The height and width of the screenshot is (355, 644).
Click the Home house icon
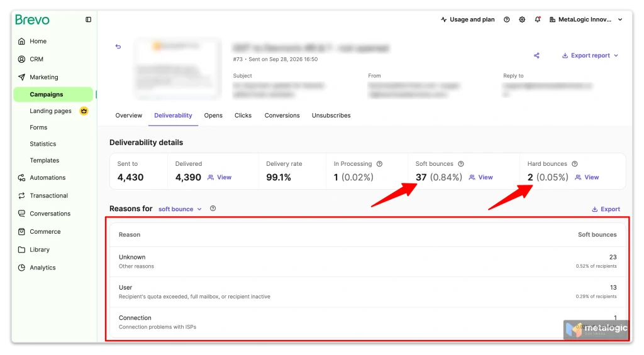[x=21, y=41]
